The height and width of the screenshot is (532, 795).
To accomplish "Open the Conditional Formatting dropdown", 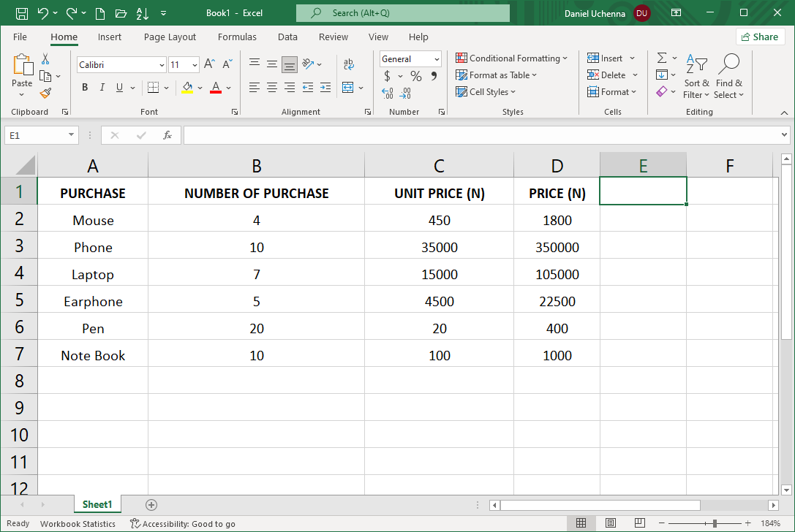I will (511, 58).
